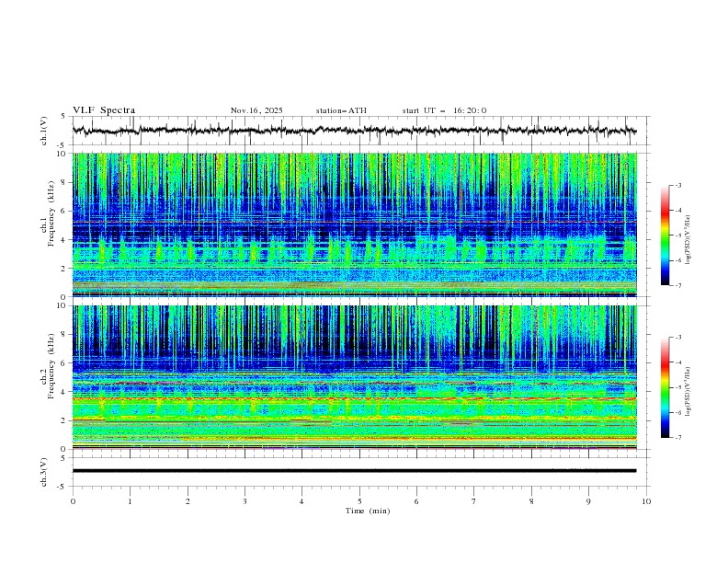Click the "5" tick on the Time axis
Image resolution: width=728 pixels, height=563 pixels.
click(x=359, y=501)
